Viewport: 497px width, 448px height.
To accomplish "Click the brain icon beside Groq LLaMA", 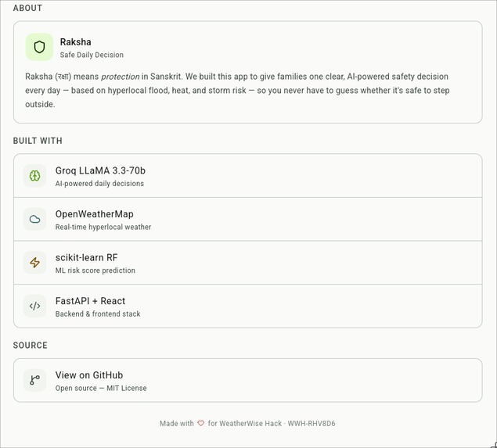I will pyautogui.click(x=35, y=176).
